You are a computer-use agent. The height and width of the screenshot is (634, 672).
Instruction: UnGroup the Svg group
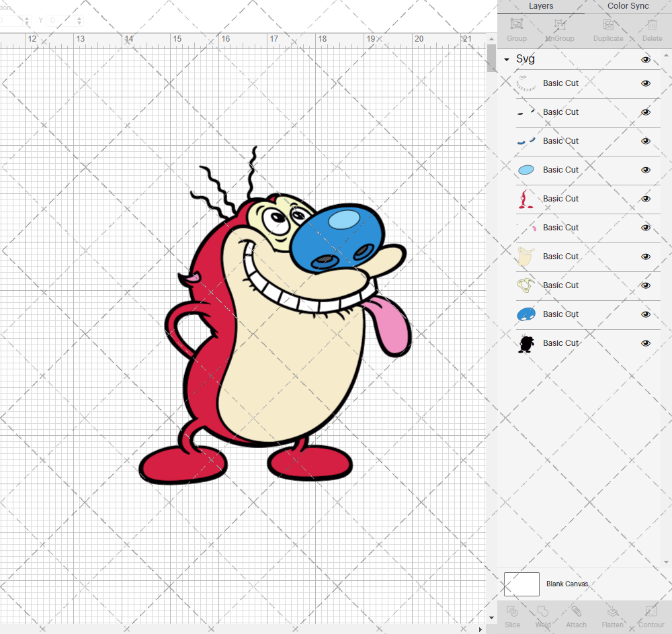(x=559, y=28)
